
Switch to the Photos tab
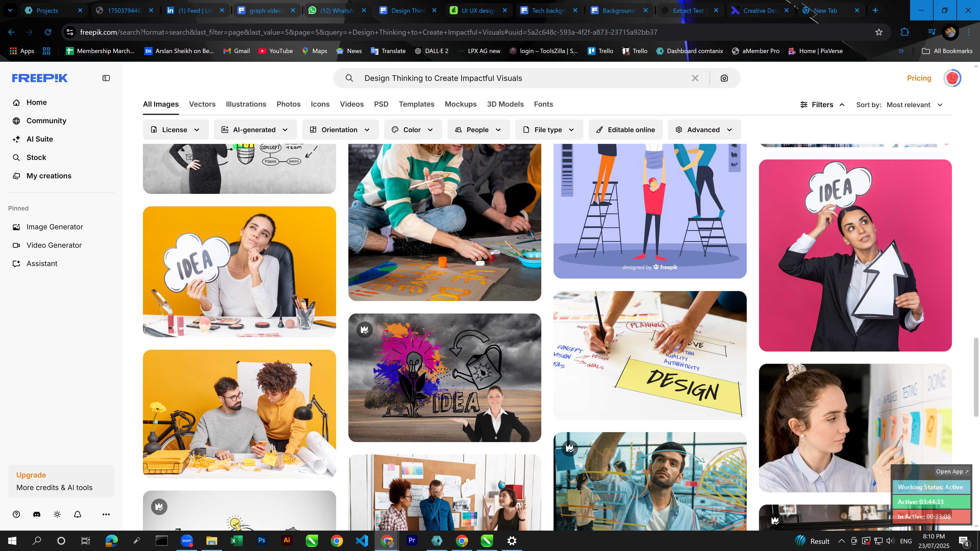pyautogui.click(x=288, y=104)
